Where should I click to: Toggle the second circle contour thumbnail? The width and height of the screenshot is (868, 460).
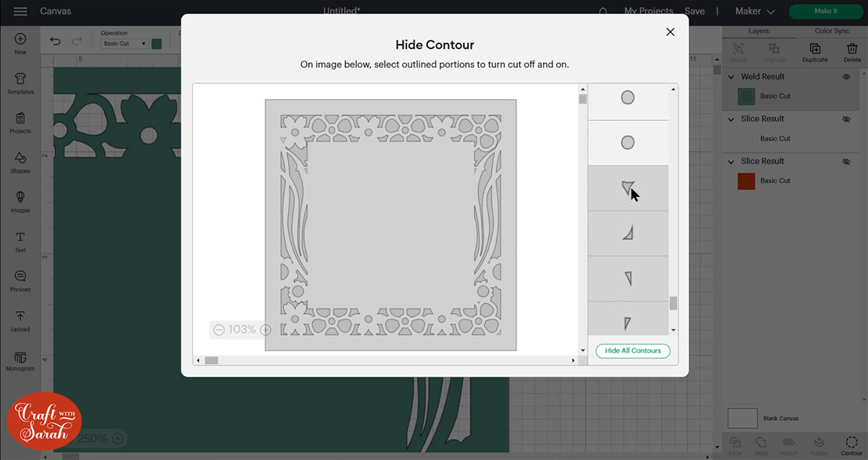click(x=628, y=142)
